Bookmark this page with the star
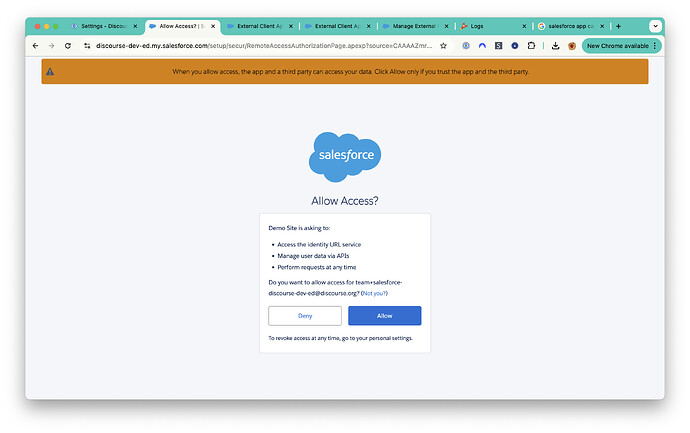The image size is (690, 433). [444, 46]
